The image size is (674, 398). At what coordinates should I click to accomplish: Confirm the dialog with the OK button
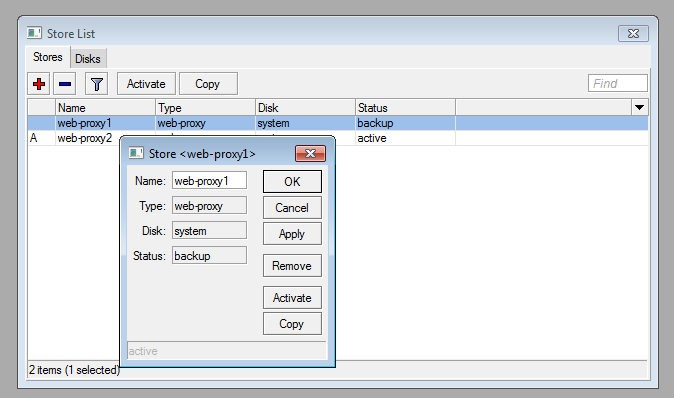tap(292, 181)
